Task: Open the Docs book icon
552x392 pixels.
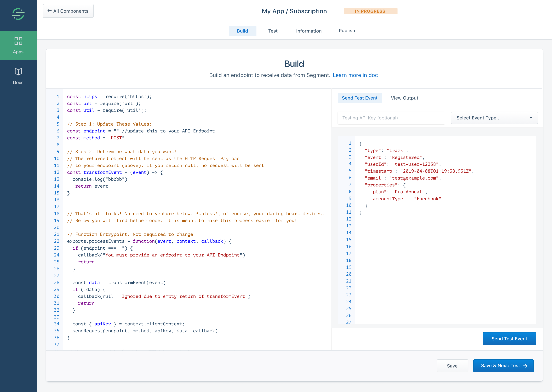Action: [x=18, y=72]
